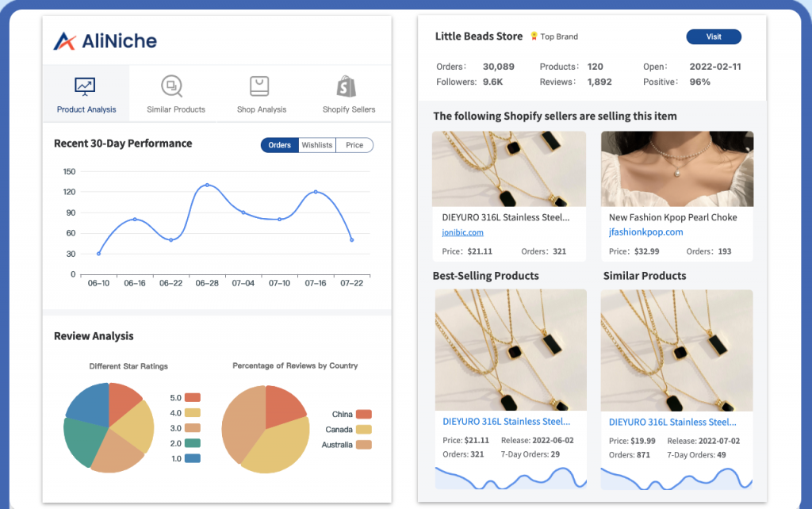Open the Shop Analysis bag icon
The height and width of the screenshot is (509, 812).
pos(259,86)
